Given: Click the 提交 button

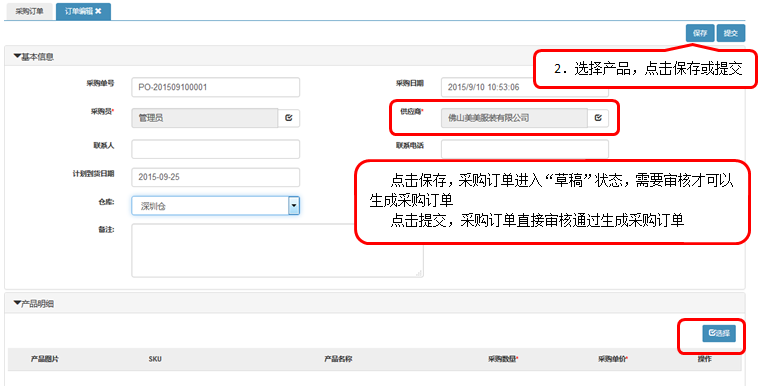Looking at the screenshot, I should 731,33.
